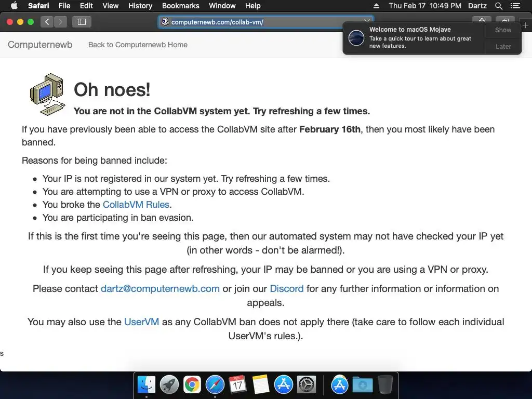Click the eject icon in menu bar

point(376,6)
